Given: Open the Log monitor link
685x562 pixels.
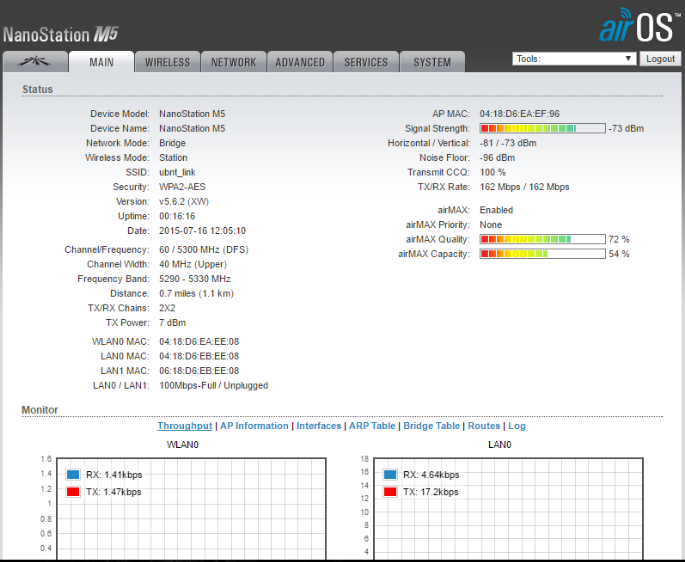Looking at the screenshot, I should pos(517,426).
